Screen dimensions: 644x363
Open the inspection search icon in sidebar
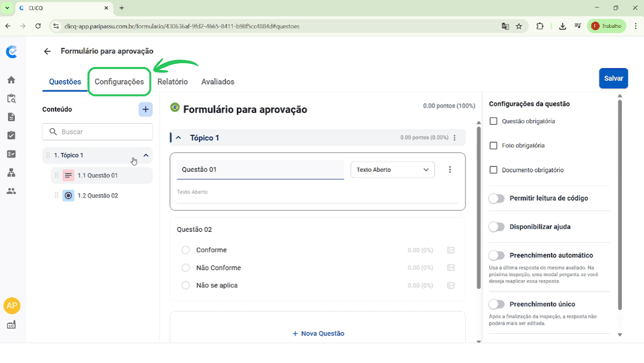coord(12,99)
